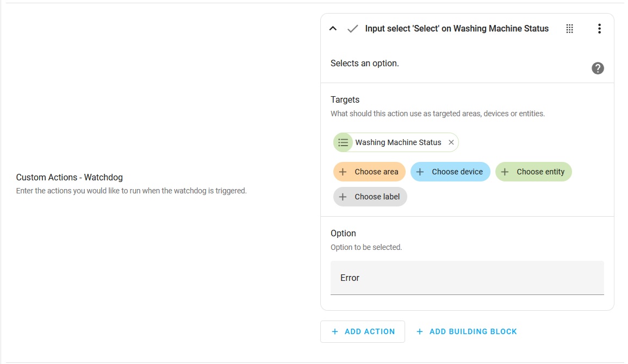
Task: Open the help question mark icon
Action: (598, 68)
